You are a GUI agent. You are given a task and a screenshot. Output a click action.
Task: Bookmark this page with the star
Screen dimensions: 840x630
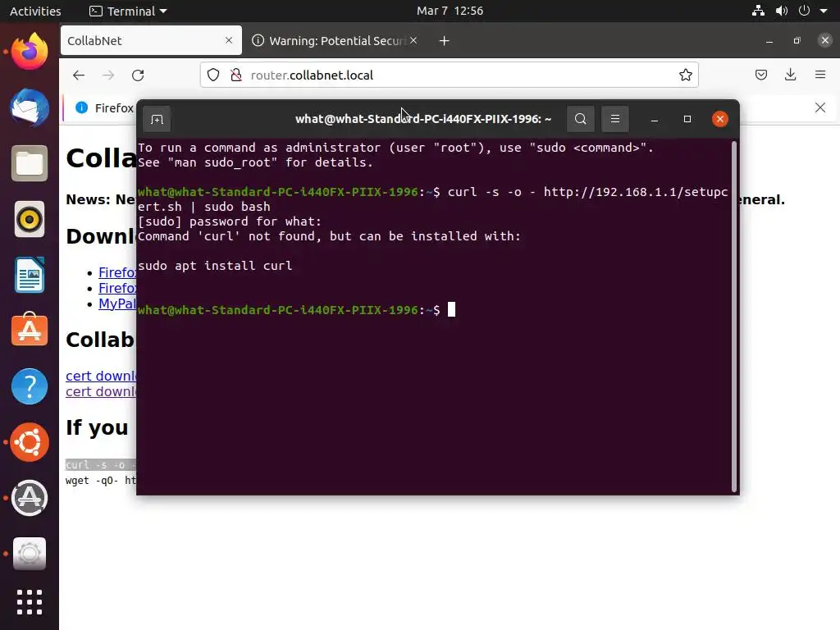685,75
